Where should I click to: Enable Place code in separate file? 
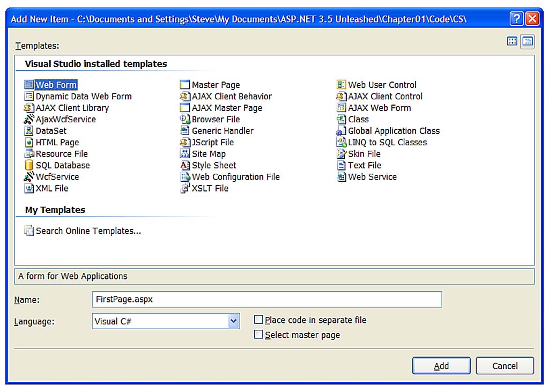coord(258,320)
